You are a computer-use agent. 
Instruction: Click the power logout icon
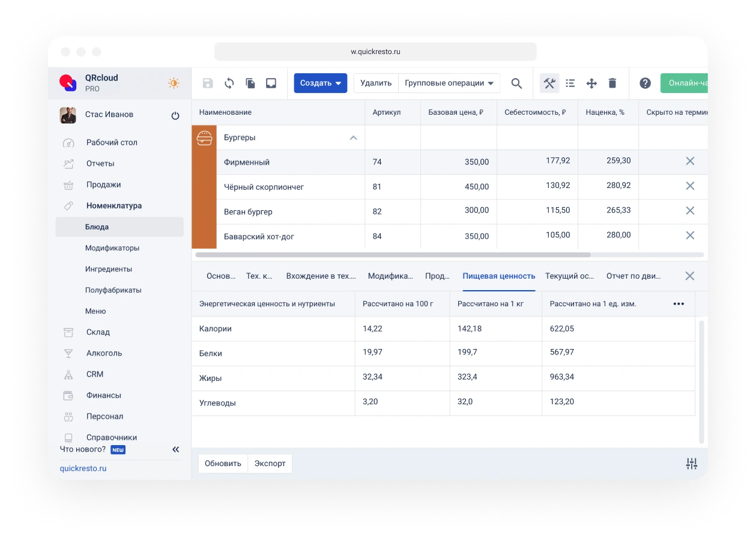click(175, 115)
